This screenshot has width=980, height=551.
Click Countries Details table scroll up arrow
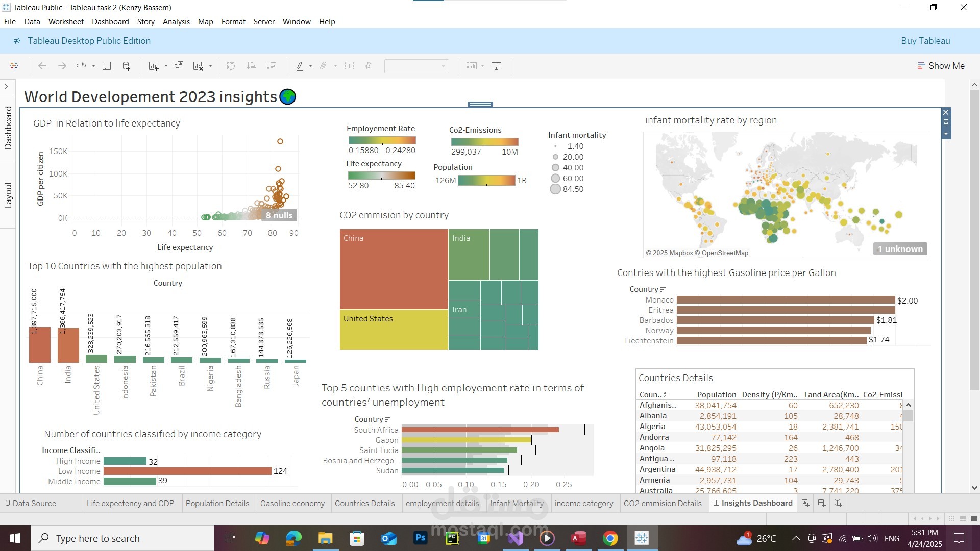click(908, 405)
